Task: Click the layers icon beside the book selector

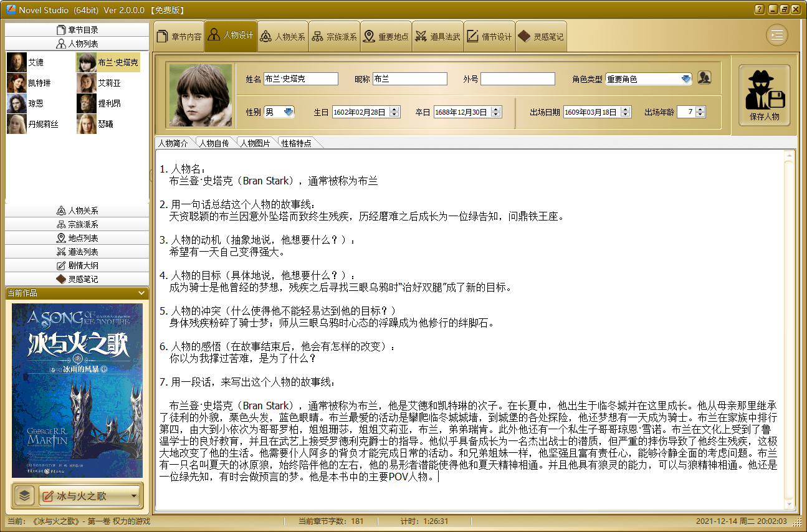Action: tap(24, 496)
